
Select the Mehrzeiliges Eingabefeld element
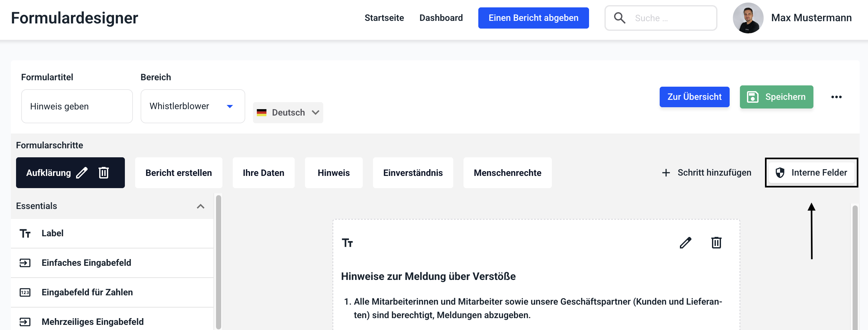92,322
